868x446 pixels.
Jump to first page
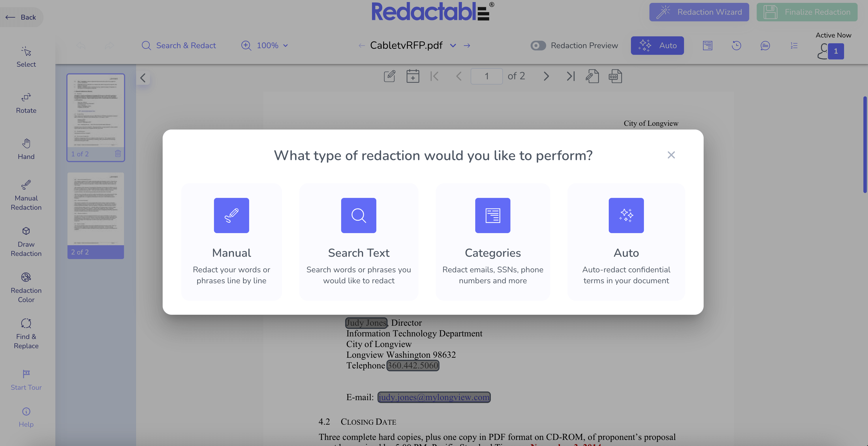coord(434,76)
